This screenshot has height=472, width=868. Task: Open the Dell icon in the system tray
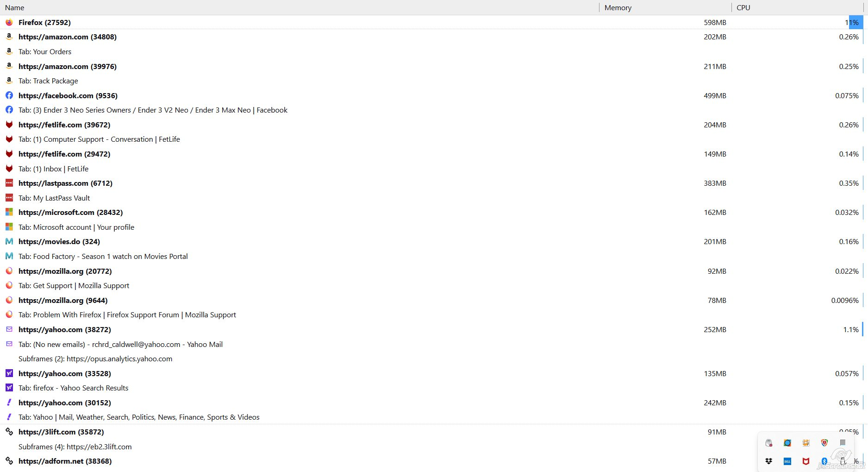click(x=787, y=461)
